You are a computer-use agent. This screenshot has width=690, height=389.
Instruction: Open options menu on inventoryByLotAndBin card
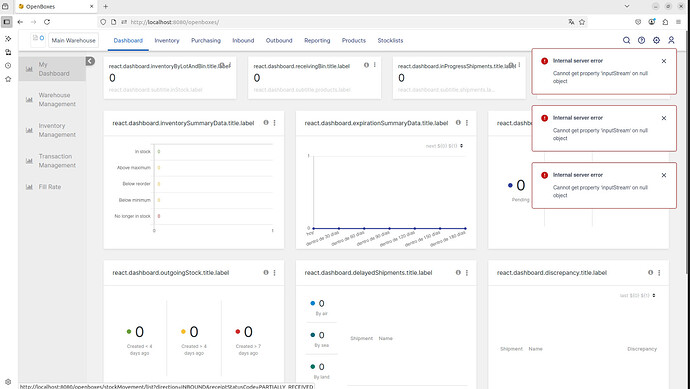[230, 65]
